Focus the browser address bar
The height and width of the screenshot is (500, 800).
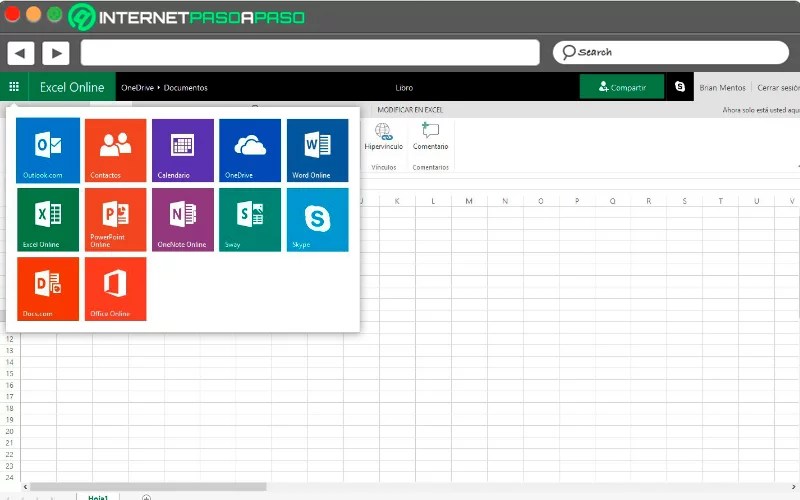pos(310,53)
